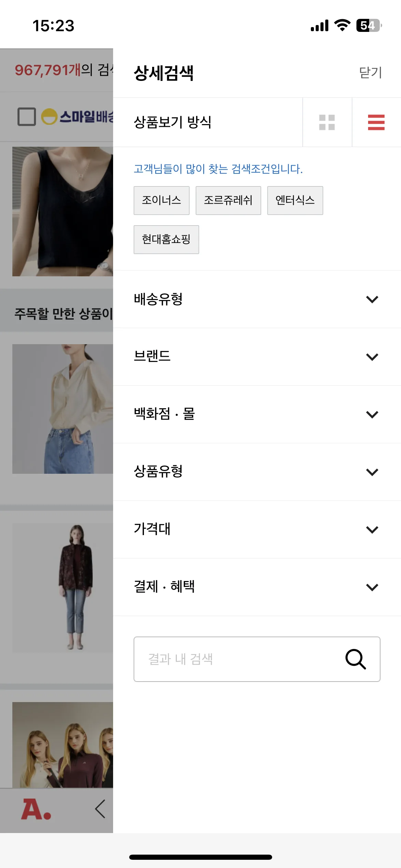This screenshot has height=868, width=401.
Task: Tap the red A. logo icon
Action: [x=36, y=809]
